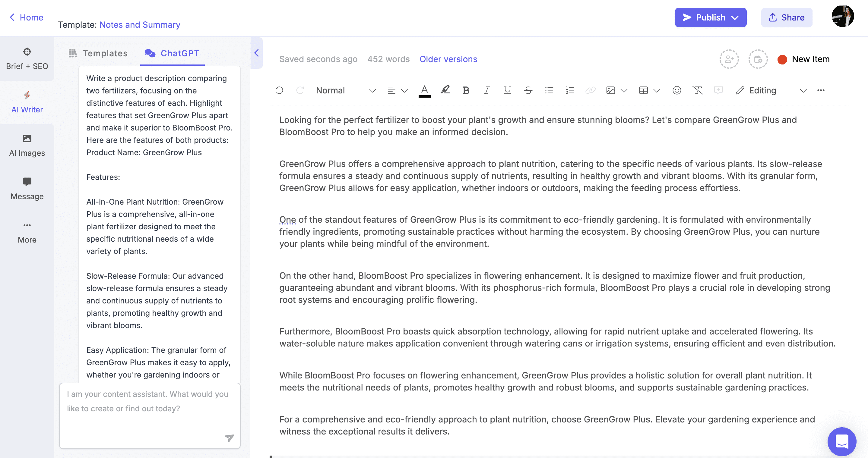The width and height of the screenshot is (868, 458).
Task: Insert a table
Action: (643, 90)
